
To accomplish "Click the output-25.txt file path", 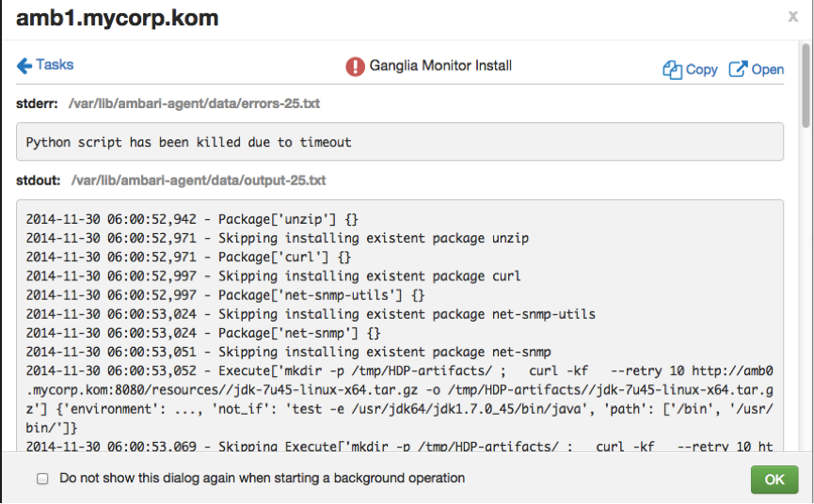I will click(199, 180).
